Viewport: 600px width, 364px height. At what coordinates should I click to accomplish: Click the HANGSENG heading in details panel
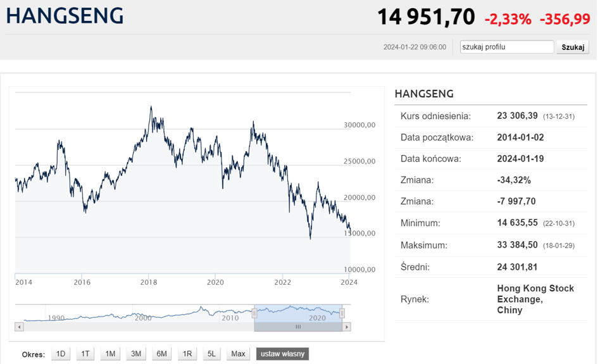[x=424, y=94]
